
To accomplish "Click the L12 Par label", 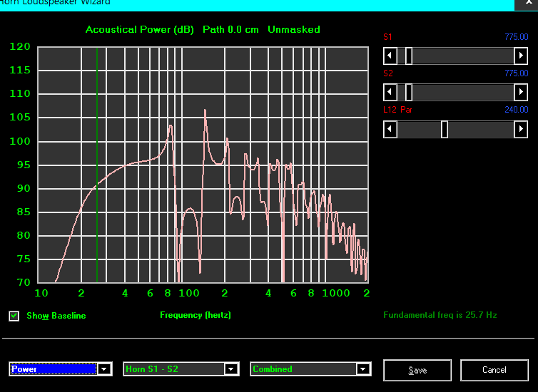I will [397, 110].
